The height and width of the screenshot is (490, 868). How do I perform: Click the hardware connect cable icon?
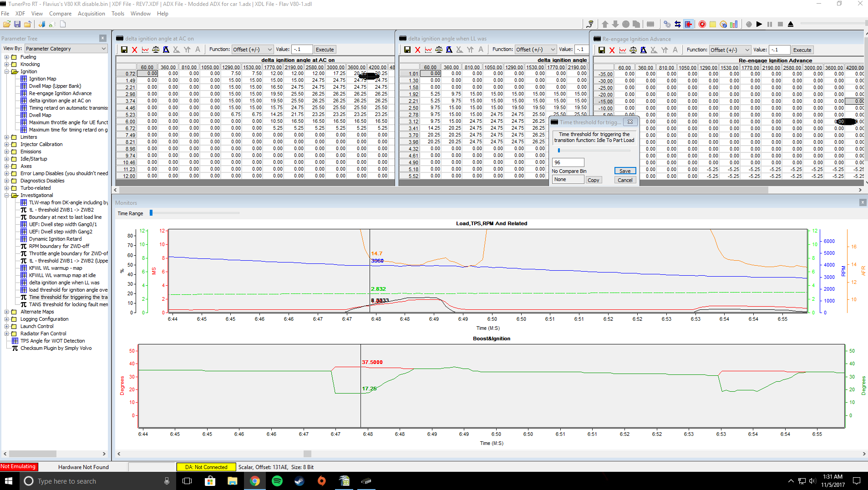[590, 24]
